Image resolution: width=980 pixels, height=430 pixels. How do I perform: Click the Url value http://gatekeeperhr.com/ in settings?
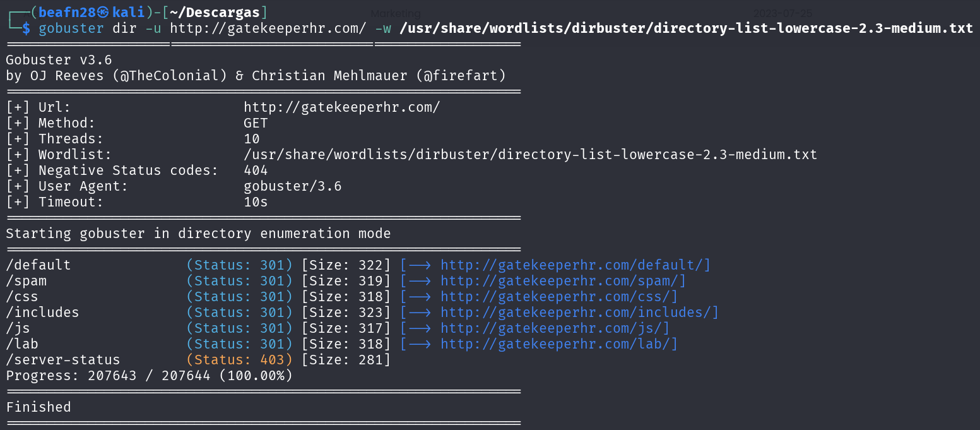(341, 107)
